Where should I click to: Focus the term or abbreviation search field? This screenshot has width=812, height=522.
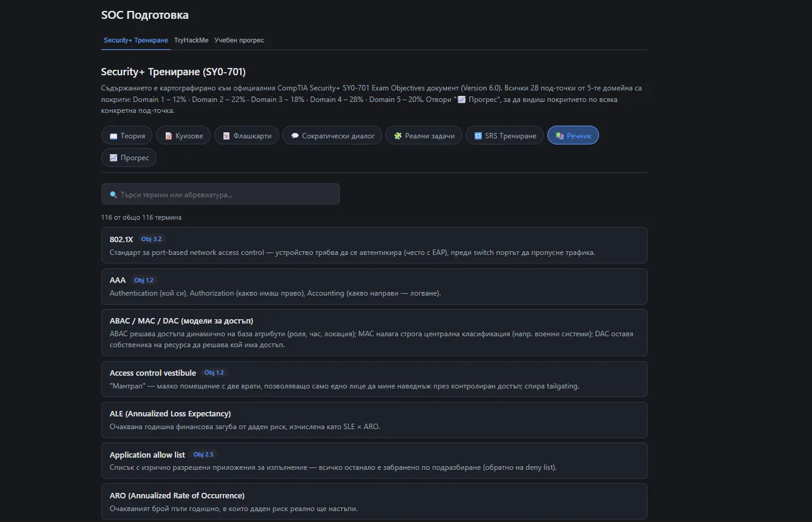pos(220,194)
